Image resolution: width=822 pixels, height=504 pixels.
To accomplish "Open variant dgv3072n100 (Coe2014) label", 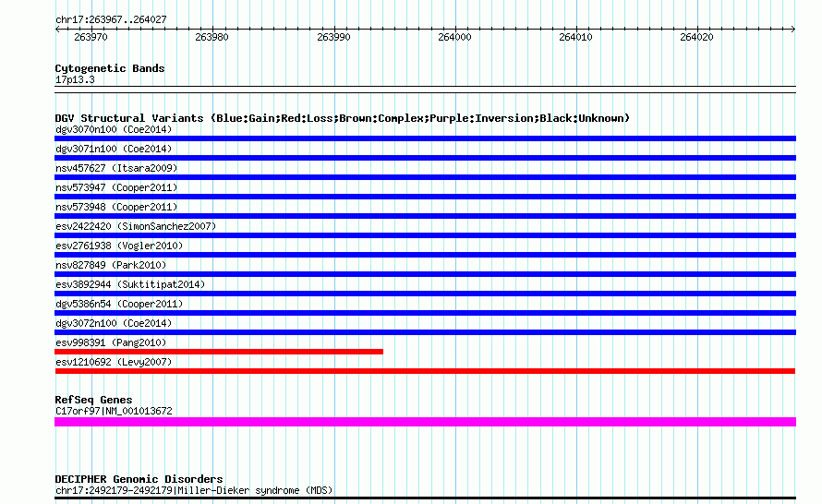I will tap(114, 323).
